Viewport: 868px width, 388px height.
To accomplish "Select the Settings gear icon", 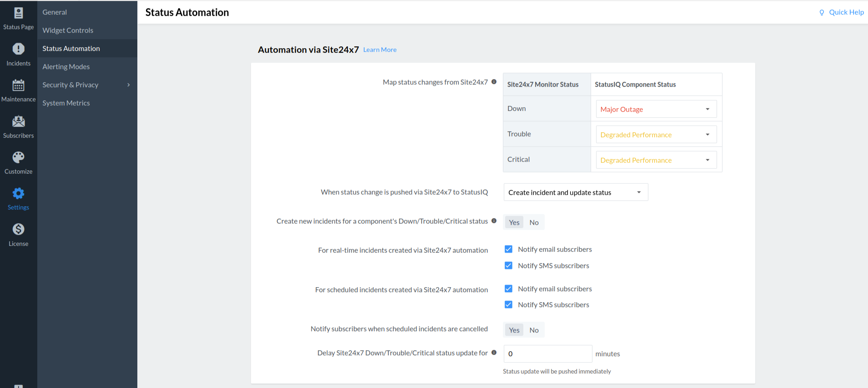I will [x=18, y=194].
